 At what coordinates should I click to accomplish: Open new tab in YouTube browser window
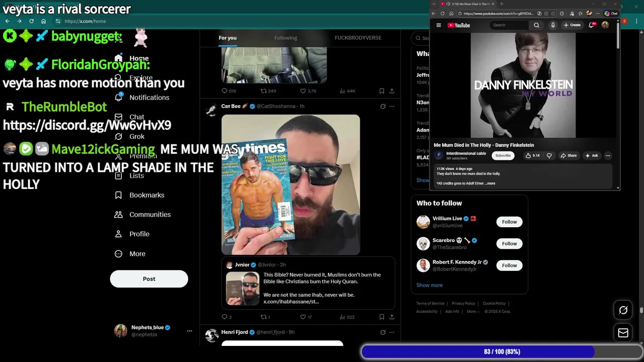point(501,4)
